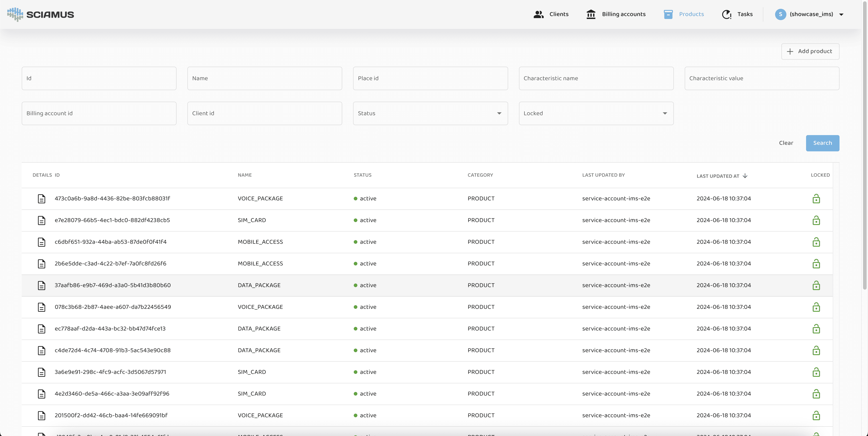Toggle lock on the 473c0a6b VOICE_PACKAGE row
This screenshot has width=868, height=436.
tap(816, 199)
